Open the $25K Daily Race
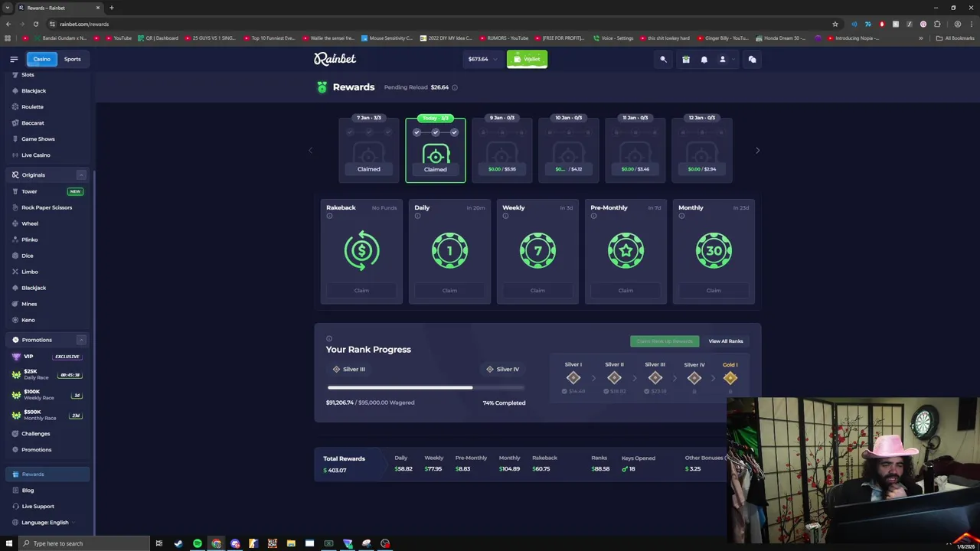The height and width of the screenshot is (551, 980). pyautogui.click(x=47, y=374)
